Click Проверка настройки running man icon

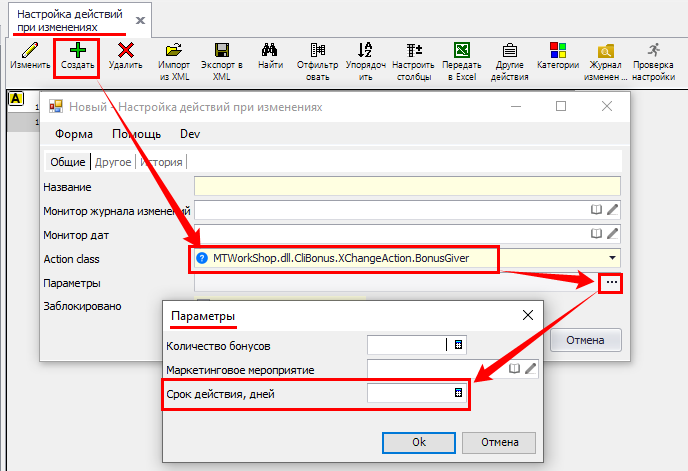(653, 49)
